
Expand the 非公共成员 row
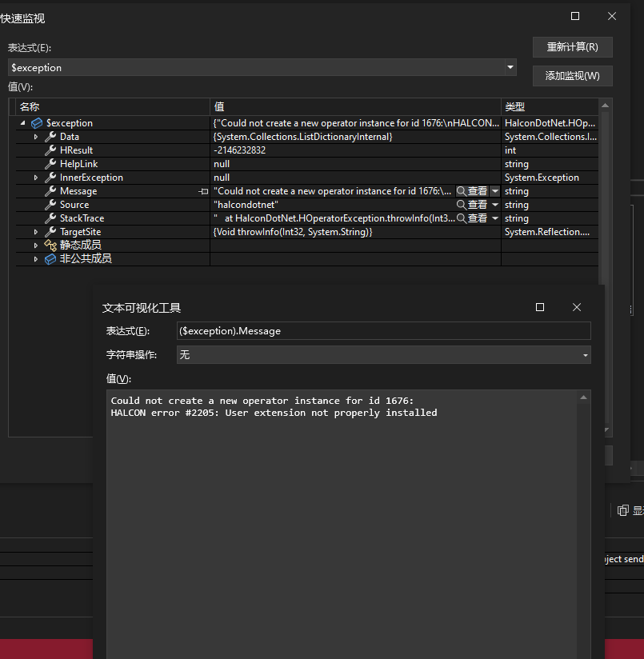pyautogui.click(x=36, y=259)
